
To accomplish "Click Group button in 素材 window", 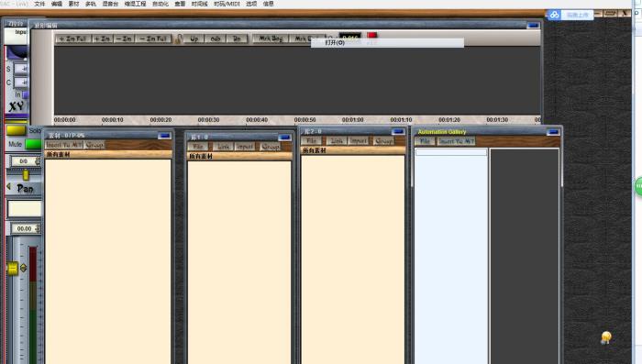I will click(x=94, y=145).
